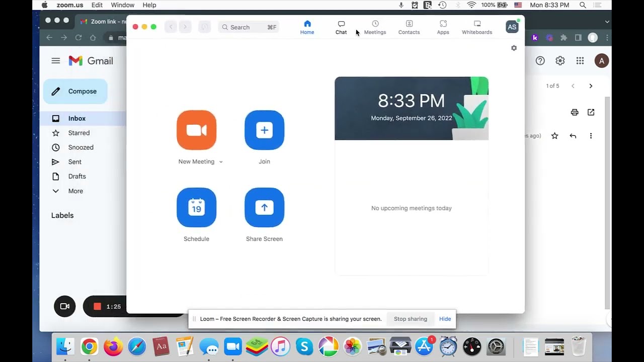Open email in new window icon
Screen dimensions: 644x362
(591, 112)
